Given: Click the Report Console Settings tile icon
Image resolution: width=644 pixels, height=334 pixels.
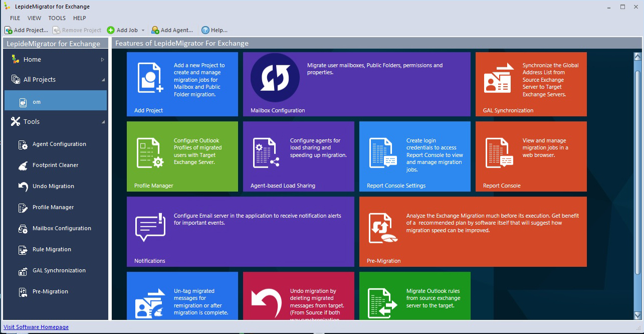Looking at the screenshot, I should click(x=383, y=153).
